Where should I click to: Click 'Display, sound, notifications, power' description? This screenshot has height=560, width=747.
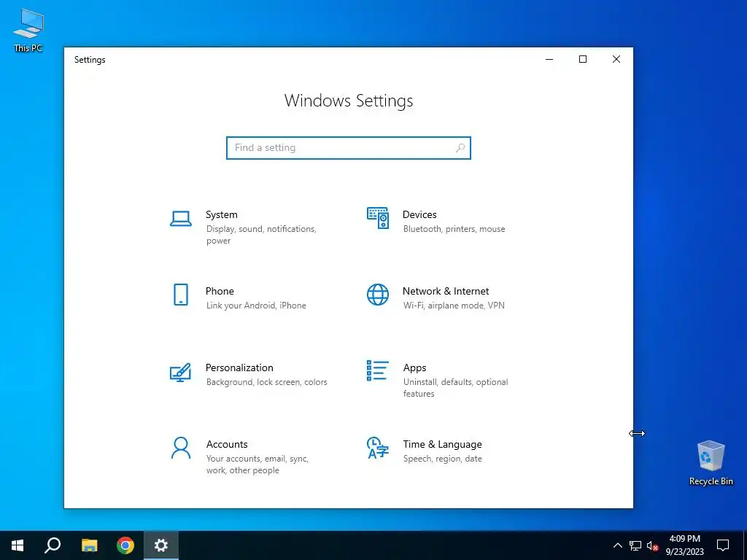point(262,235)
